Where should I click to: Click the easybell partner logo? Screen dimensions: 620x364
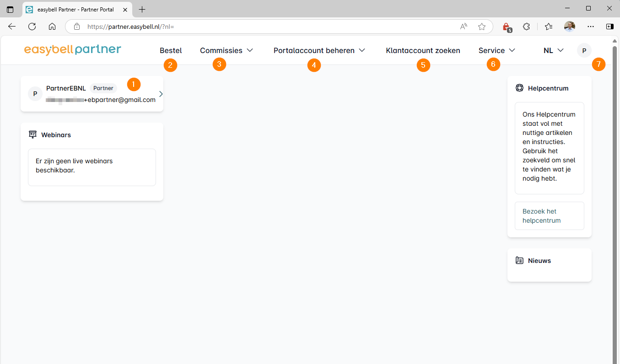pyautogui.click(x=73, y=49)
